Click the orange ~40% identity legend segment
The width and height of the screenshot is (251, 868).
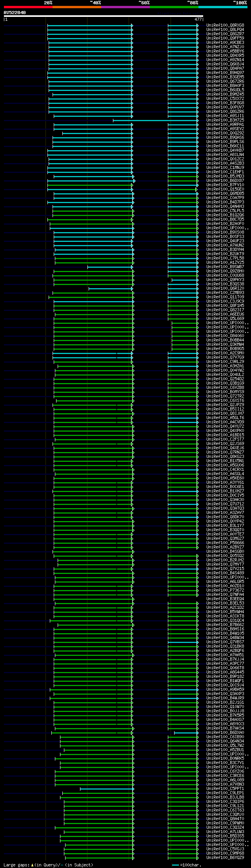76,7
